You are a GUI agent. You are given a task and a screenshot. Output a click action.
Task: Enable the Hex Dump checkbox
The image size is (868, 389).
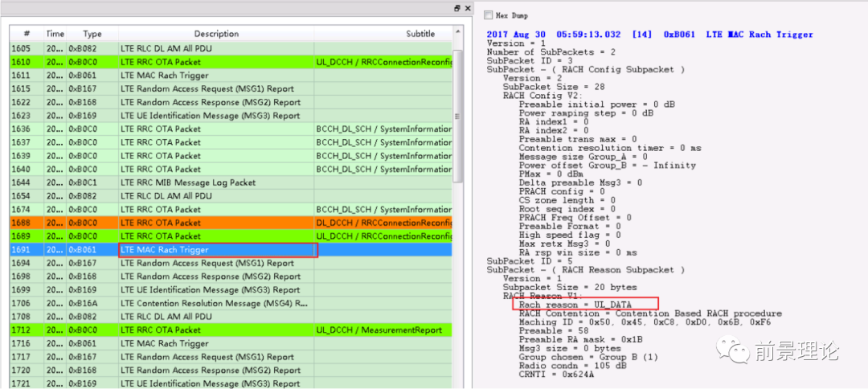[489, 14]
